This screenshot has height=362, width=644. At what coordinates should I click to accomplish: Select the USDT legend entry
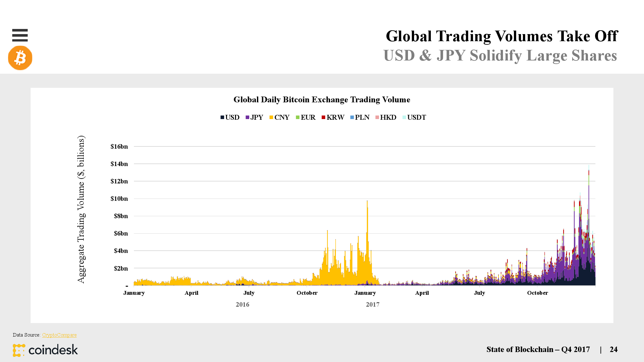tap(416, 117)
